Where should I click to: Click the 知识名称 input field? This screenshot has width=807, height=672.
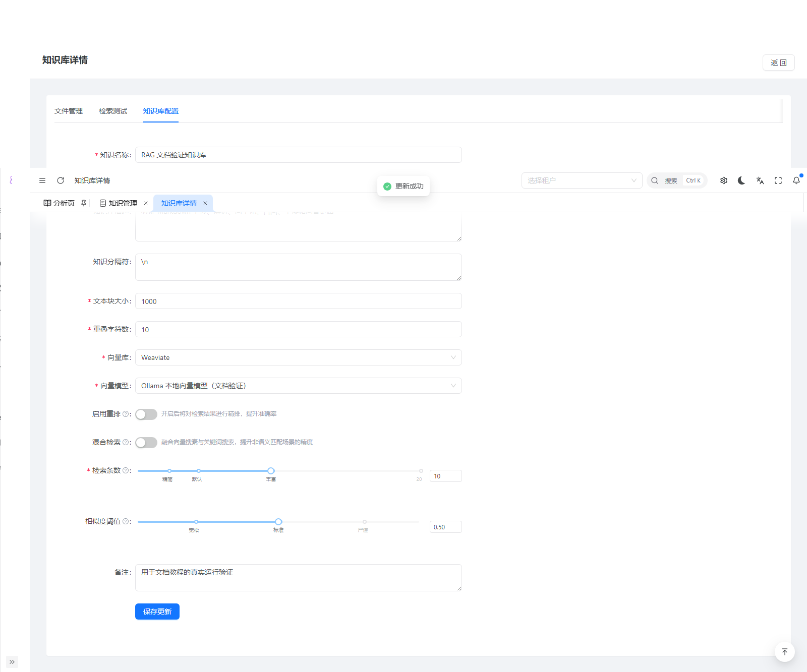coord(299,155)
